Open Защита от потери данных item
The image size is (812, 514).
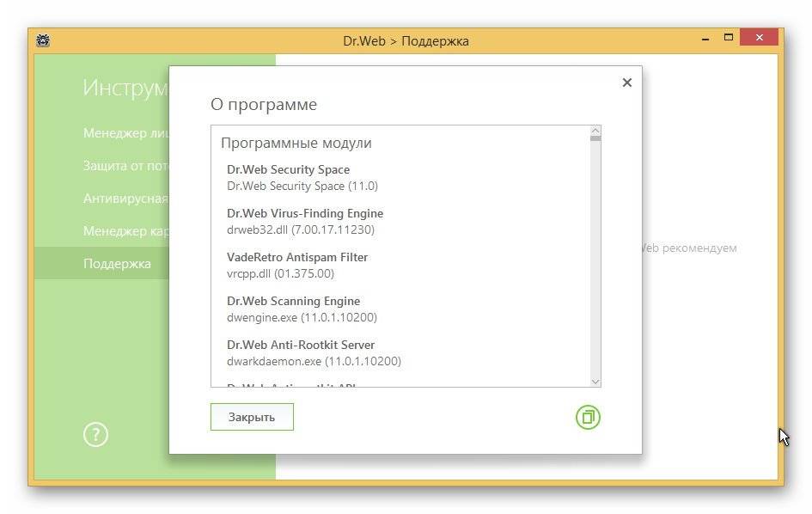[125, 166]
